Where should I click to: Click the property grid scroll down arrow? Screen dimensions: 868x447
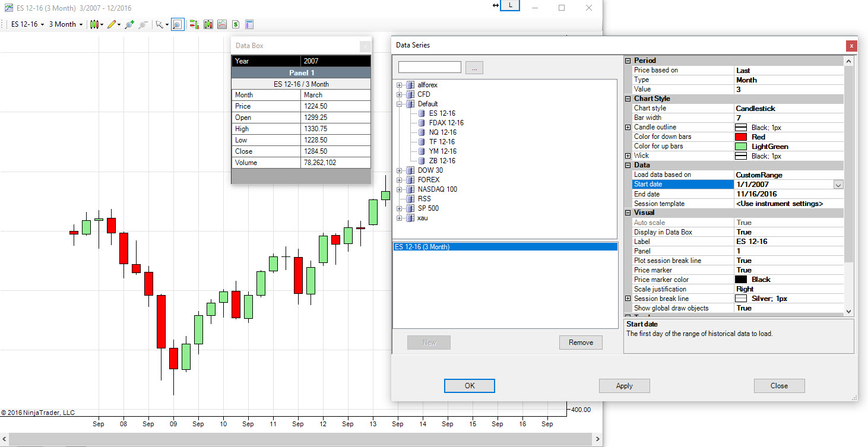click(x=848, y=312)
